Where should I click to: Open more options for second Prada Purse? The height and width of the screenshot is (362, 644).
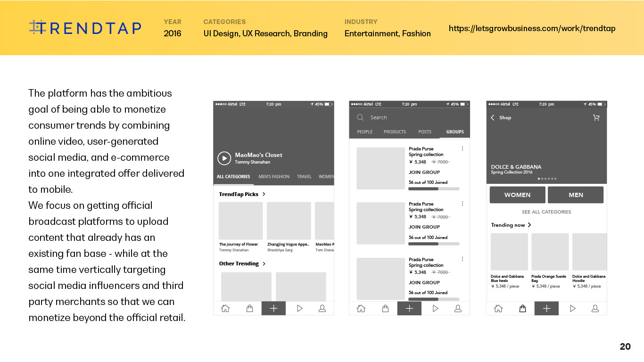[x=462, y=204]
